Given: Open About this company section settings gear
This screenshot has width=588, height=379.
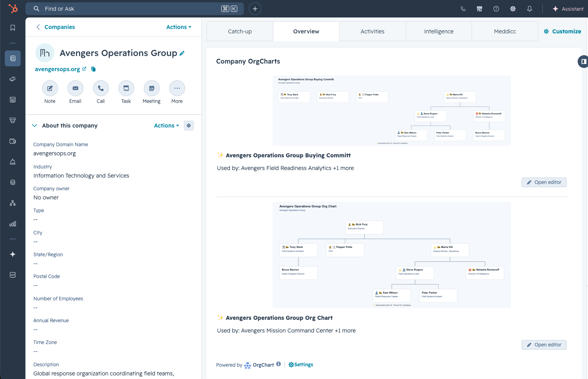Looking at the screenshot, I should click(x=189, y=126).
